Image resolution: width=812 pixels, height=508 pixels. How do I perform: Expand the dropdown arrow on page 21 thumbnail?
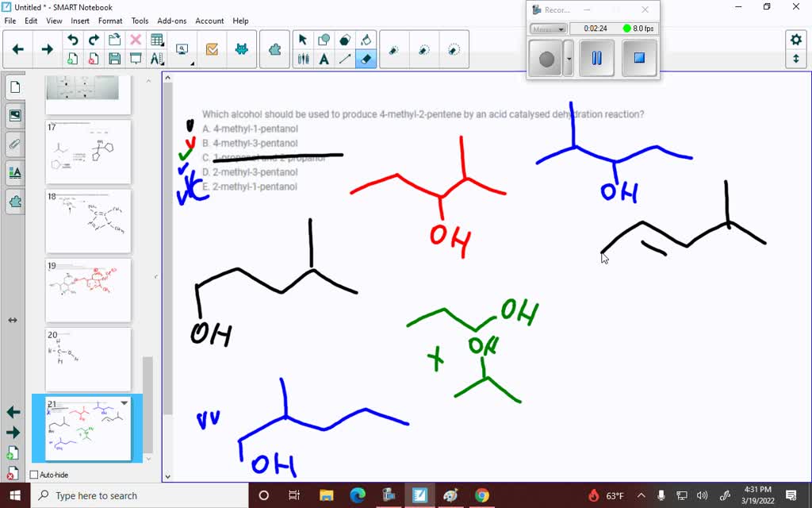tap(124, 404)
